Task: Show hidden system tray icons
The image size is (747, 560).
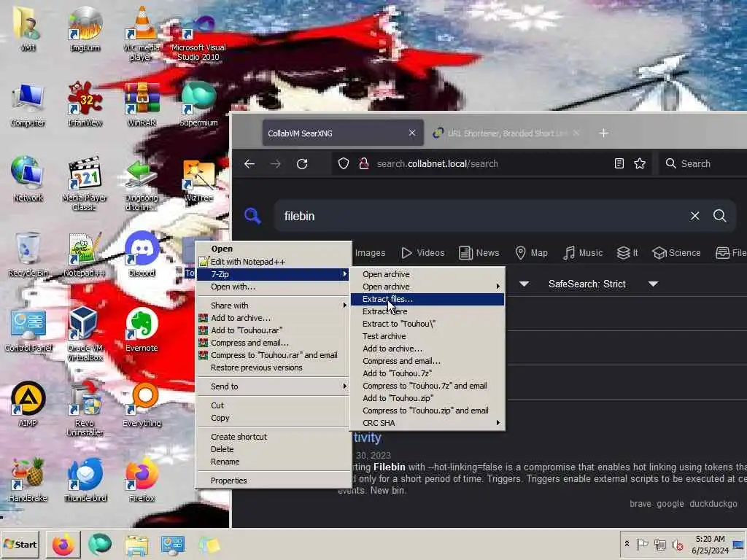Action: tap(627, 544)
